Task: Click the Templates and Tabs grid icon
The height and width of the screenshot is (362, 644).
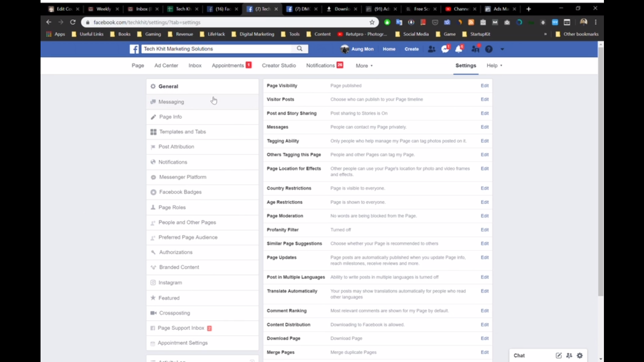Action: (153, 132)
